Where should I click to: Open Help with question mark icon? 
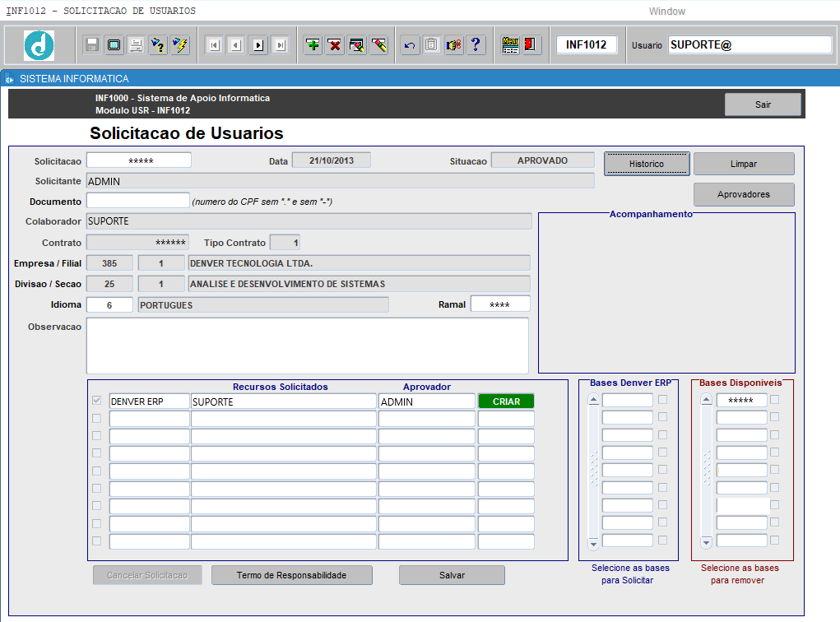(x=476, y=45)
